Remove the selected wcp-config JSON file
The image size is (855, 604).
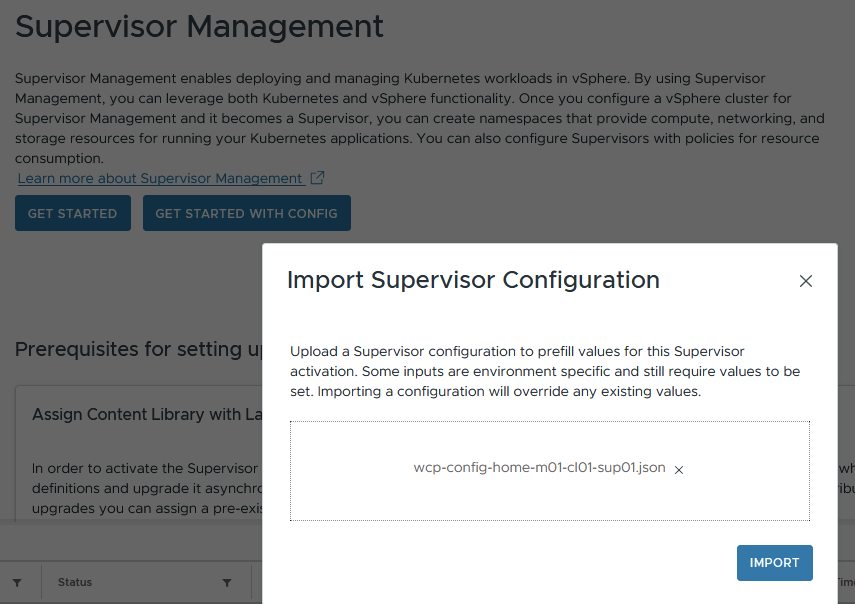tap(679, 470)
